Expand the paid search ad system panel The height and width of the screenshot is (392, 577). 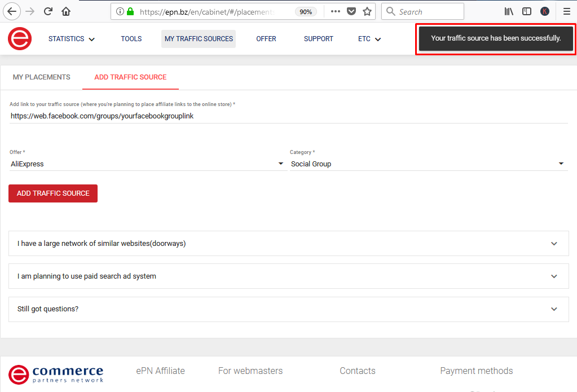[x=288, y=276]
